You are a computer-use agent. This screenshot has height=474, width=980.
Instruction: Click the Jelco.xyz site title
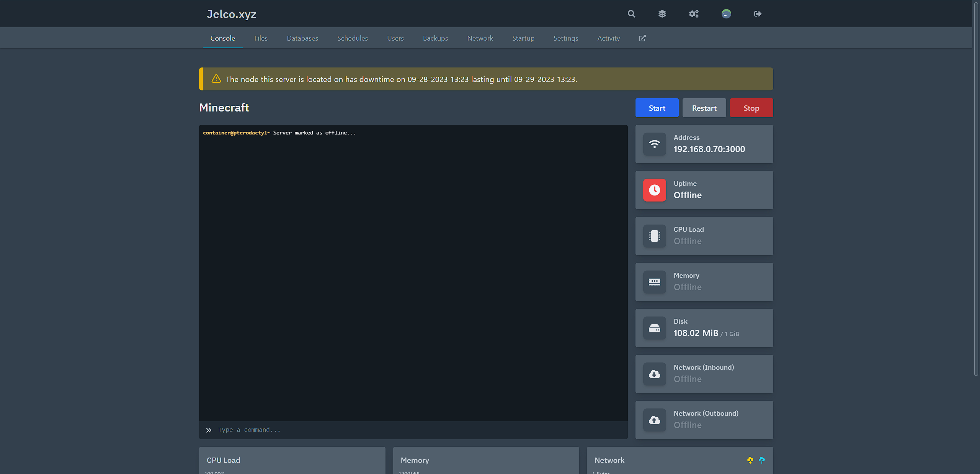click(232, 14)
